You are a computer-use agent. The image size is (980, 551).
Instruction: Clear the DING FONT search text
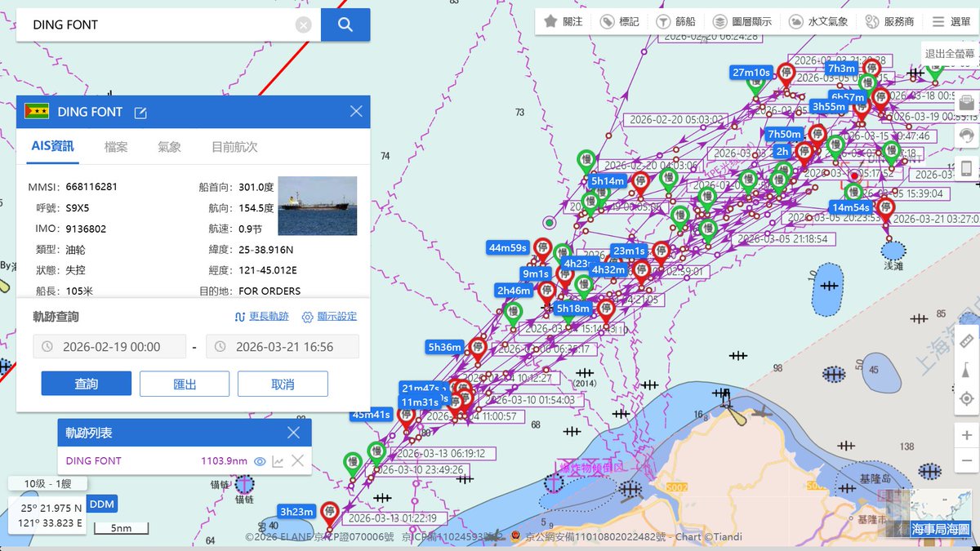[x=304, y=25]
